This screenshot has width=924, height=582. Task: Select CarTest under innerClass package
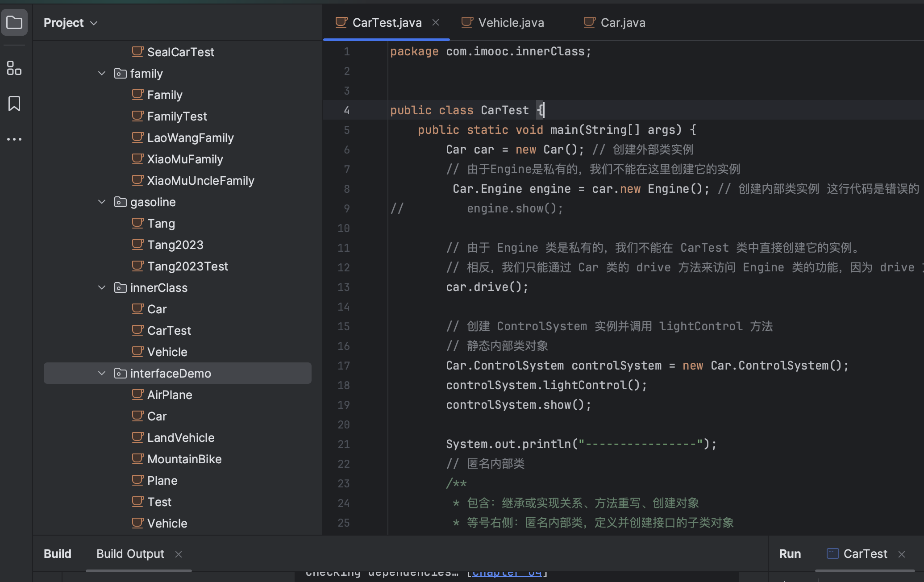169,330
